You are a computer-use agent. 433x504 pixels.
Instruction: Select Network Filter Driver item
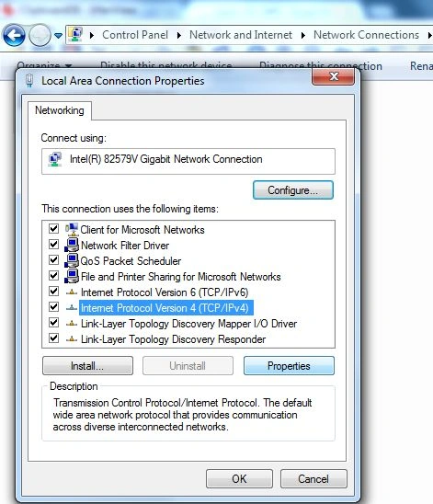click(125, 246)
